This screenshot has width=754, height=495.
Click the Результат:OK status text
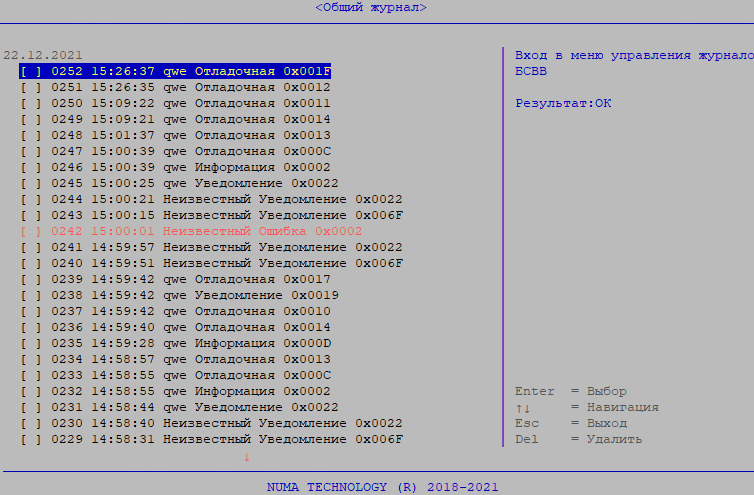tap(563, 104)
